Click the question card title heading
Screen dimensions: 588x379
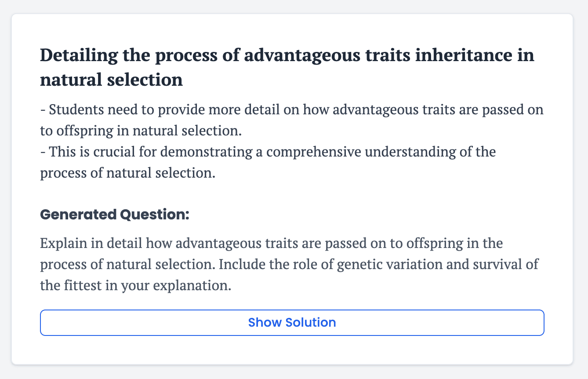click(286, 66)
